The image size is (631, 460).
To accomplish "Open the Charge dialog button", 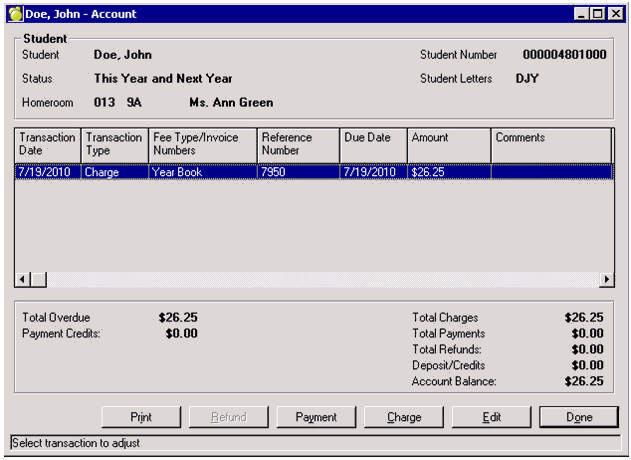I will (404, 417).
